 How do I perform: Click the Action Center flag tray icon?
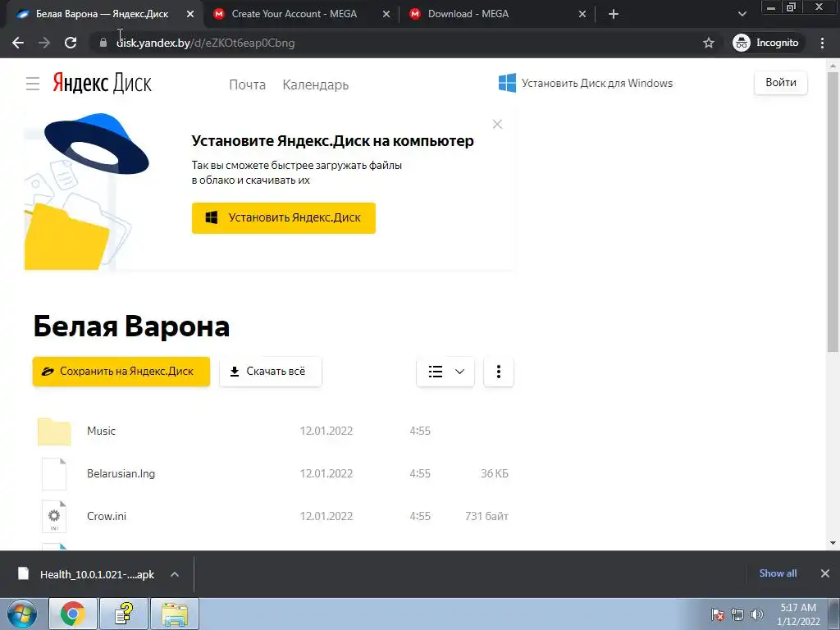pyautogui.click(x=718, y=614)
